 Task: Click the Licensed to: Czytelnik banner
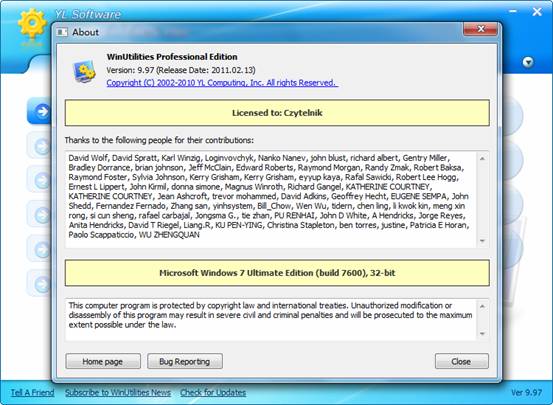tap(277, 113)
